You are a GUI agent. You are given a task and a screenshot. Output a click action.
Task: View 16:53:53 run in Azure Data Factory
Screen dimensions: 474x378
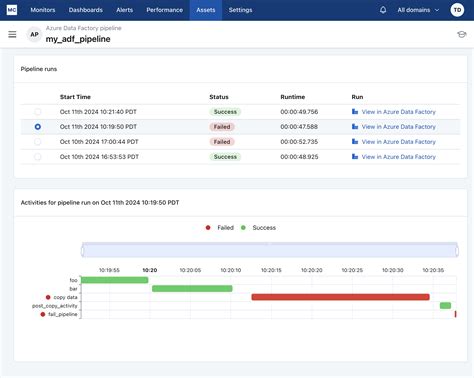point(399,157)
